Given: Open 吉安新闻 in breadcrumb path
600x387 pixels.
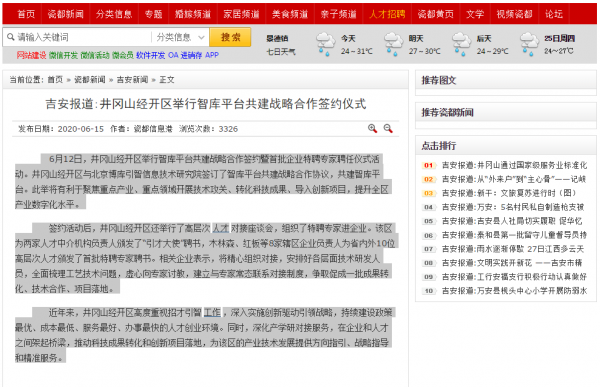Looking at the screenshot, I should 132,80.
